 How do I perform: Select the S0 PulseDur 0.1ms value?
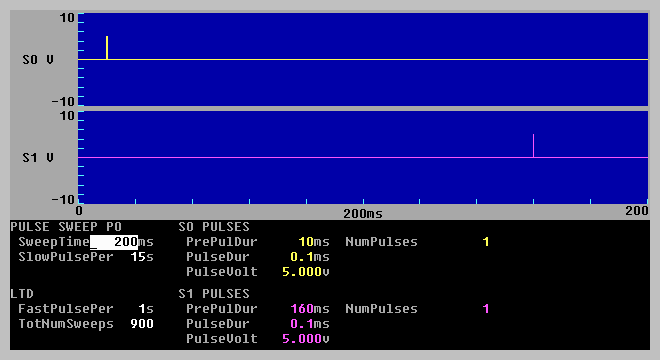310,257
